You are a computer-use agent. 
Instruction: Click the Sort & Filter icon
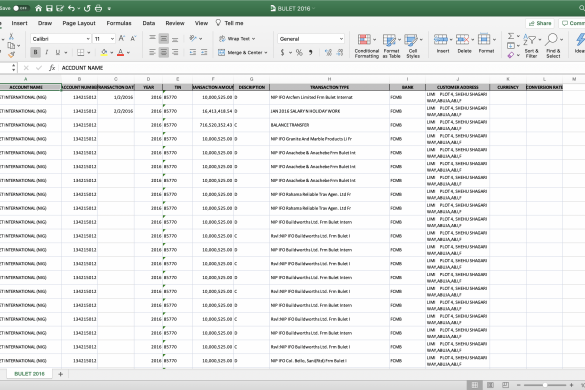pyautogui.click(x=529, y=39)
